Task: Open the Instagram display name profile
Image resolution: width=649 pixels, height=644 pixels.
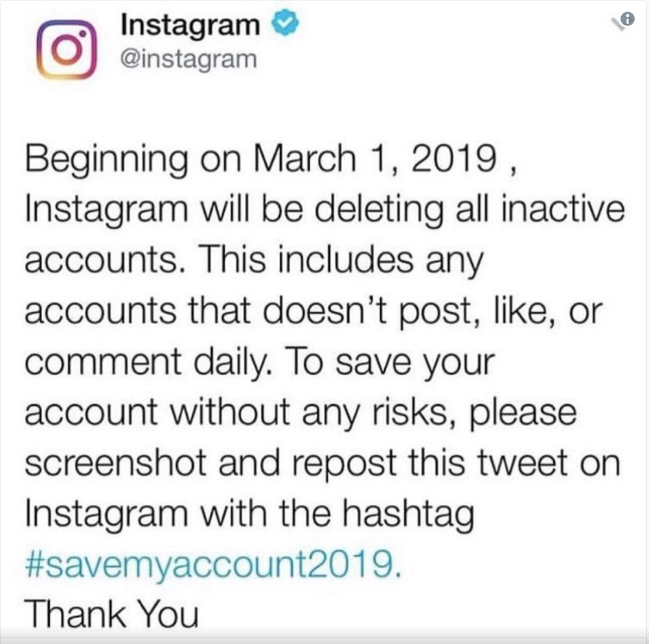Action: pyautogui.click(x=190, y=25)
